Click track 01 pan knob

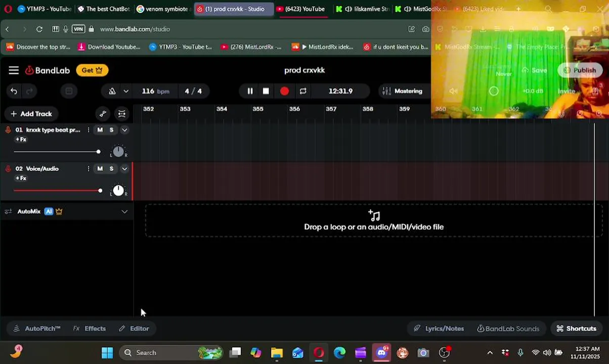[x=118, y=151]
